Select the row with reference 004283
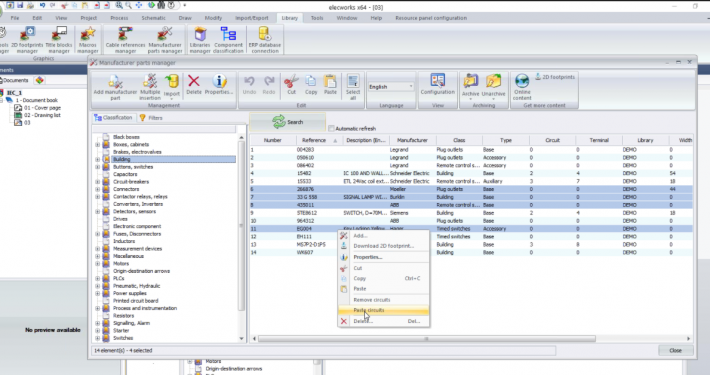 click(x=471, y=149)
